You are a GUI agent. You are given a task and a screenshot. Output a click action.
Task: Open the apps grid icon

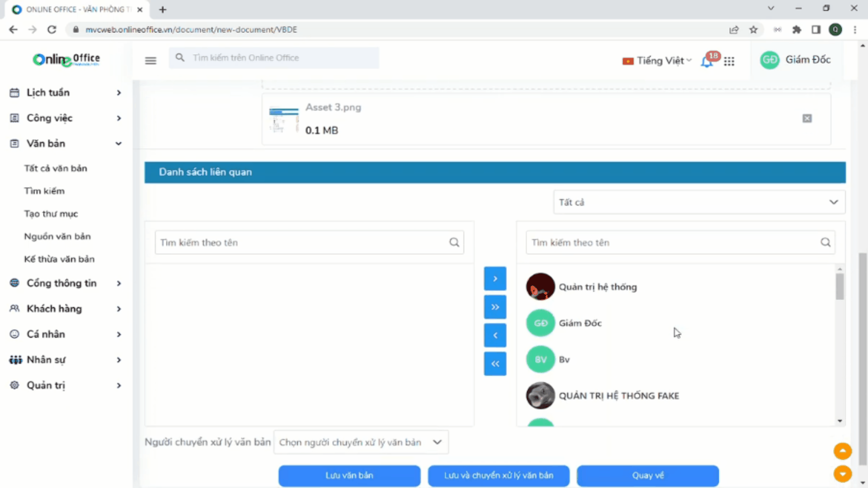[x=729, y=61]
